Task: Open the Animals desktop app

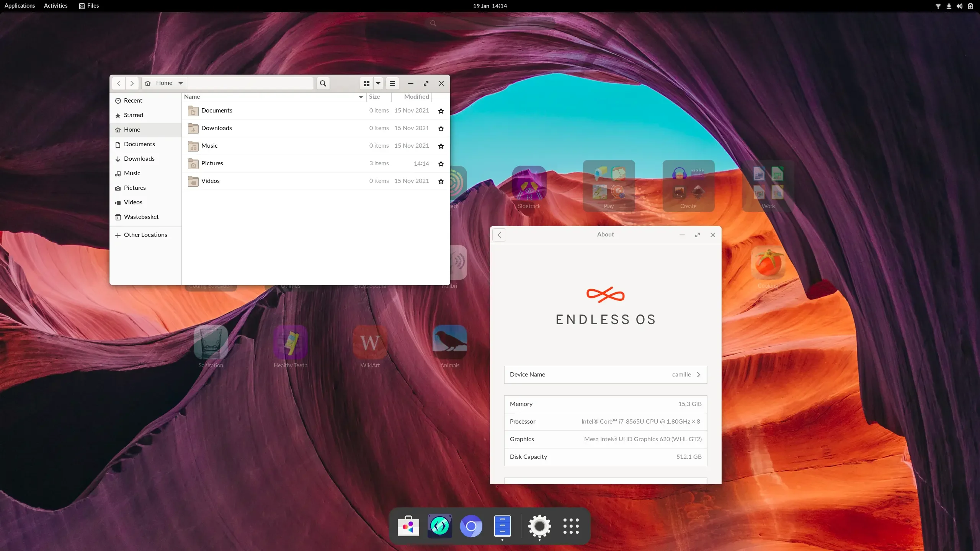Action: 450,347
